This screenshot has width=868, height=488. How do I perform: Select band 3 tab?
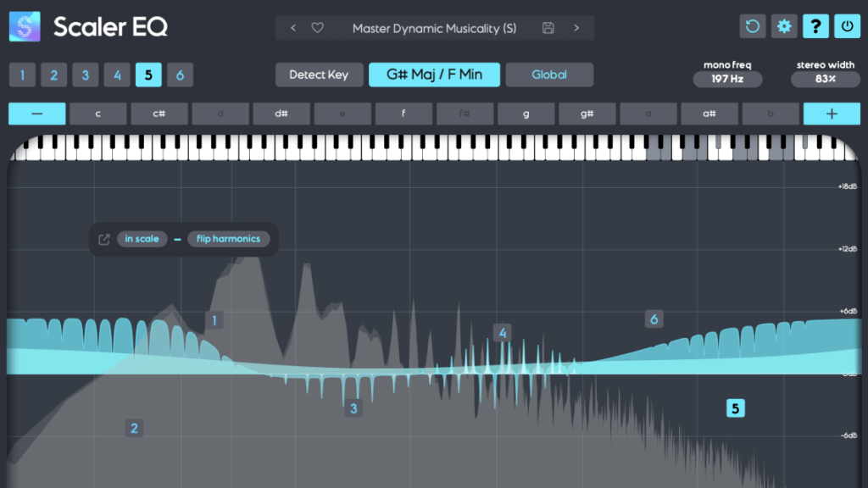86,75
